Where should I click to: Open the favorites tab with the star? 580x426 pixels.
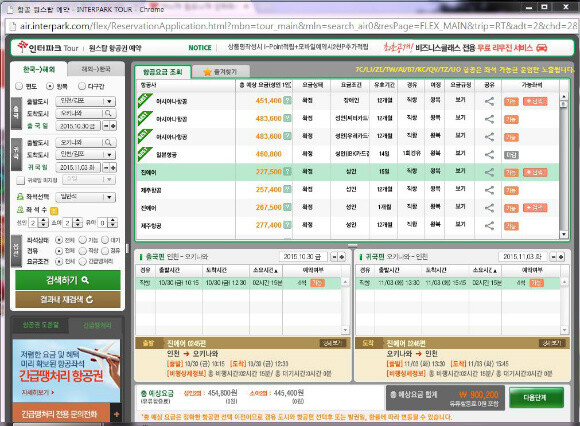[x=221, y=72]
